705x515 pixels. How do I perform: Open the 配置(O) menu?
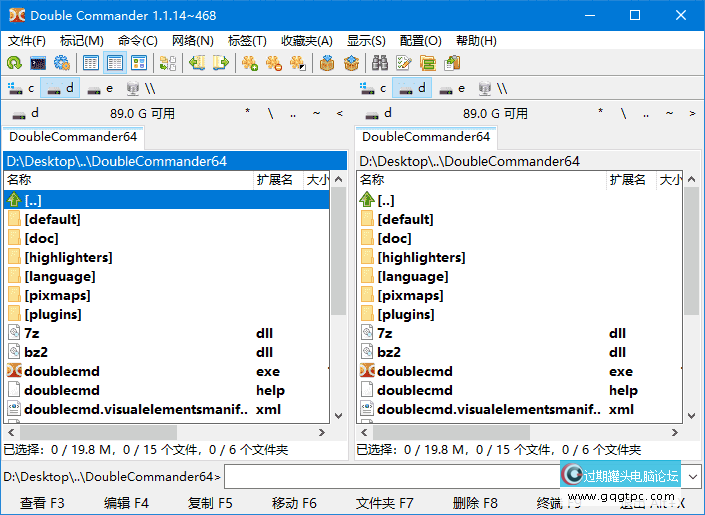420,41
